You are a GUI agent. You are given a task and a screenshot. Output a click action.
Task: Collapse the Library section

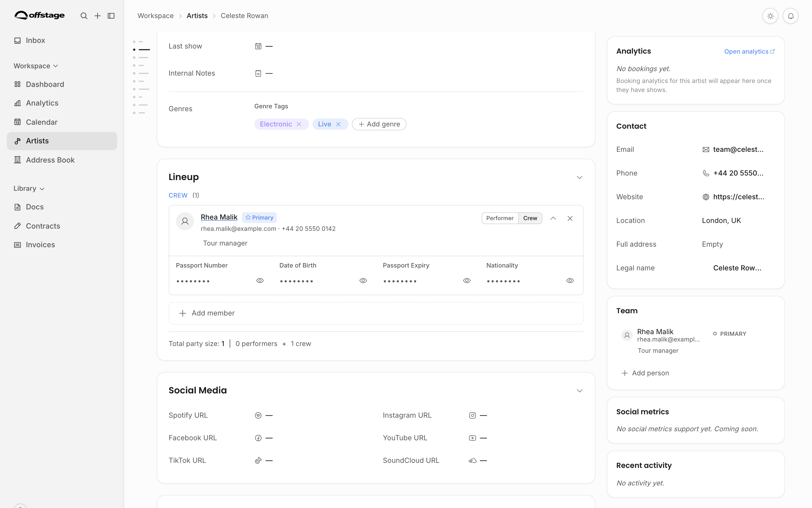click(29, 189)
